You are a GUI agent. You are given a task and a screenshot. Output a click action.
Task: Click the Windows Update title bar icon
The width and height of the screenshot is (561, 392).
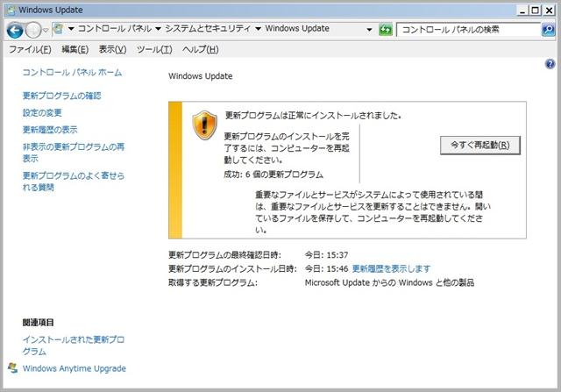point(11,10)
